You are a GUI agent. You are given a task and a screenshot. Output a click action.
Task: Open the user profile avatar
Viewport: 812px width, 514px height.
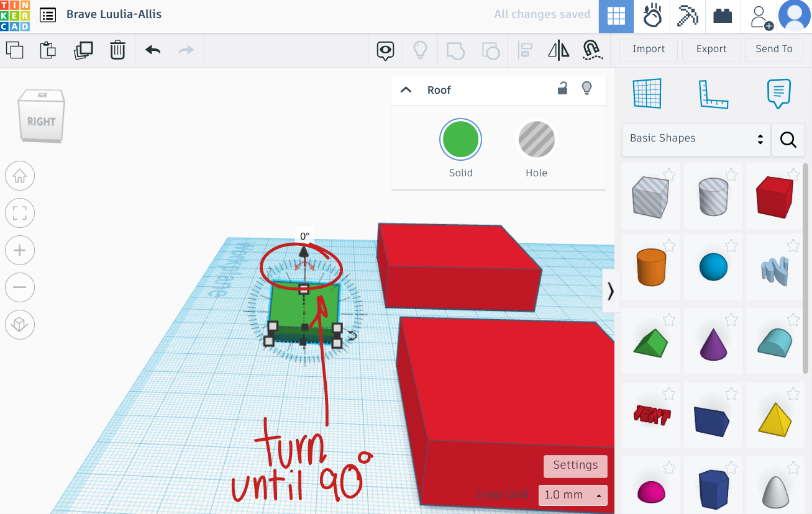click(795, 16)
